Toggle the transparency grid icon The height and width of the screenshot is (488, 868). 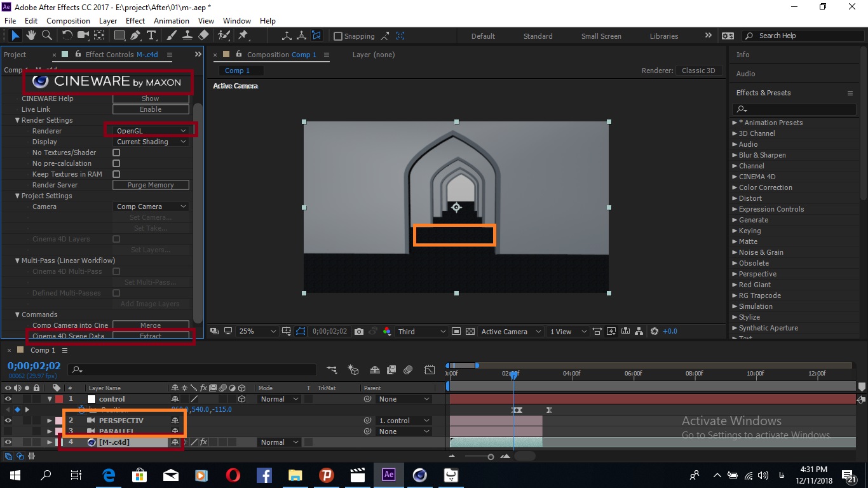470,332
